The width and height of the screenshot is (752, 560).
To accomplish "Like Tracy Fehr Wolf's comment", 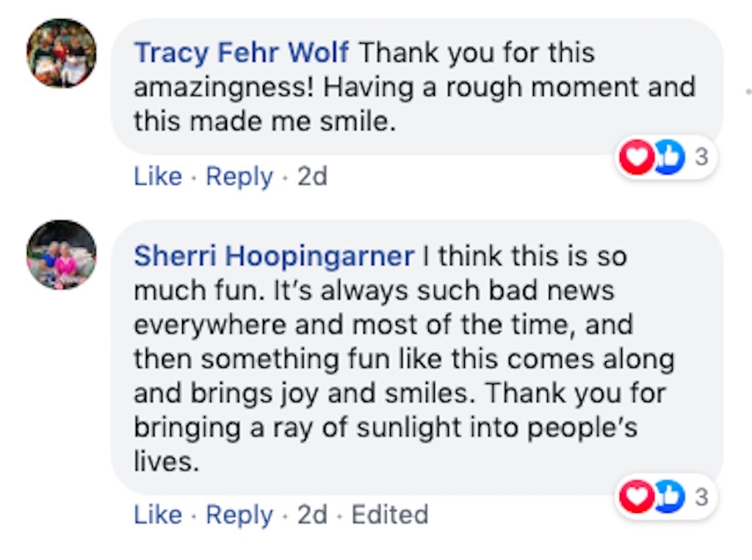I will pos(157,177).
